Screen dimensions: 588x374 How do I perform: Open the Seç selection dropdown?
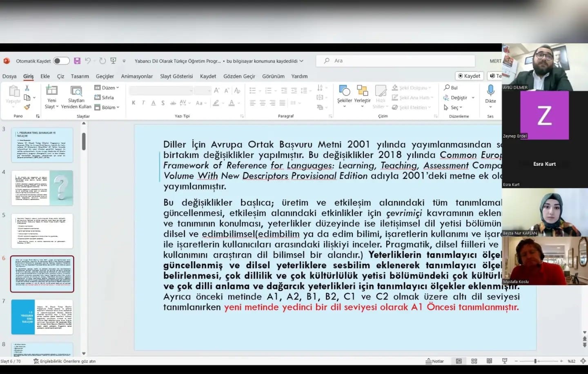coord(454,107)
